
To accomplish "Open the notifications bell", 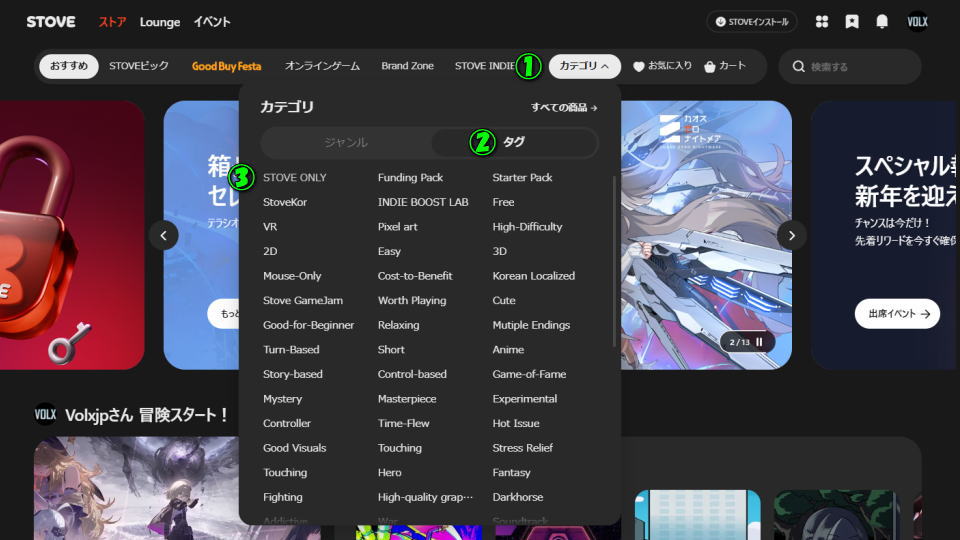I will (x=882, y=21).
